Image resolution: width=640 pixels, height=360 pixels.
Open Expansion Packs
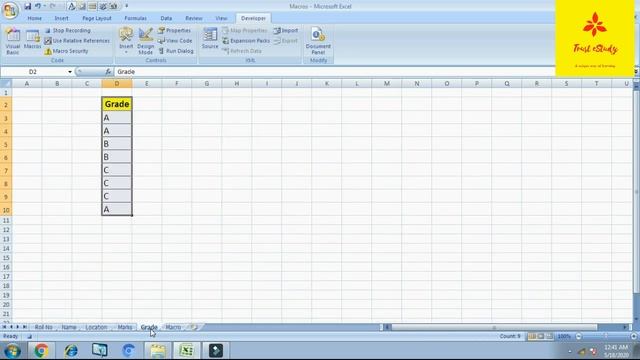[x=246, y=40]
